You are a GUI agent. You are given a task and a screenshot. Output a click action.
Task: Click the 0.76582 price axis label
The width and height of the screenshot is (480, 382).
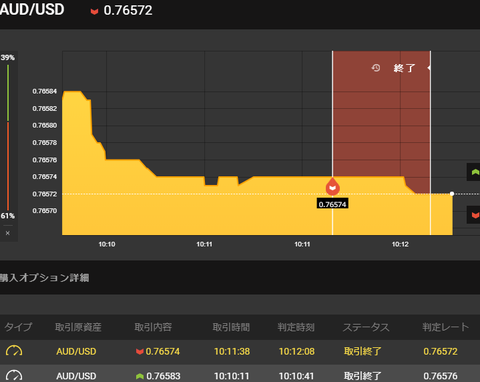[x=45, y=109]
